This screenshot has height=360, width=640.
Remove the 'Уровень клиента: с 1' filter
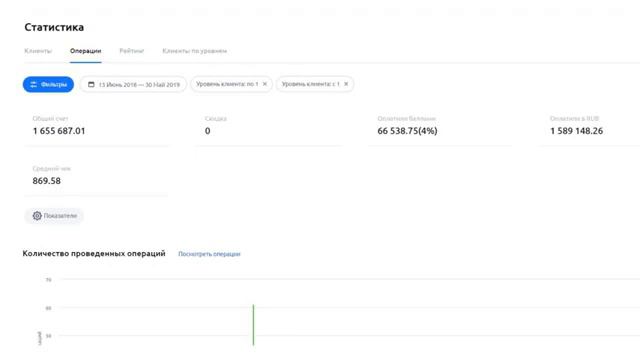click(346, 84)
